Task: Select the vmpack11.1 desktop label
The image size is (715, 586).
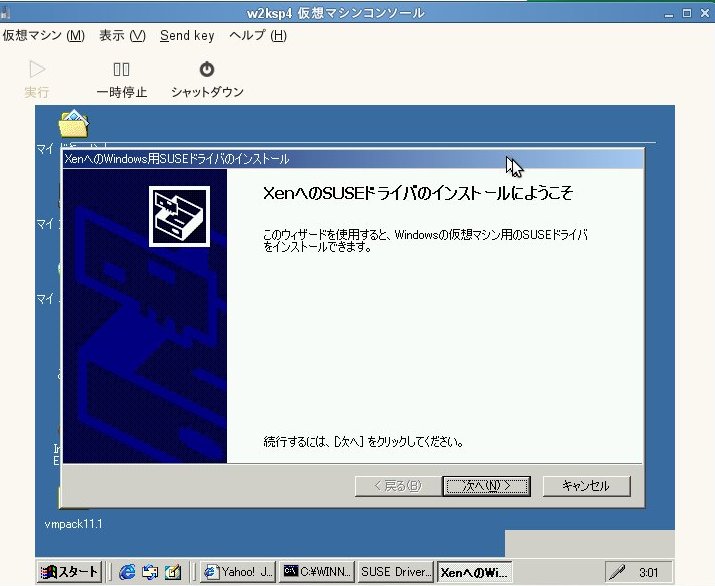Action: click(x=73, y=524)
